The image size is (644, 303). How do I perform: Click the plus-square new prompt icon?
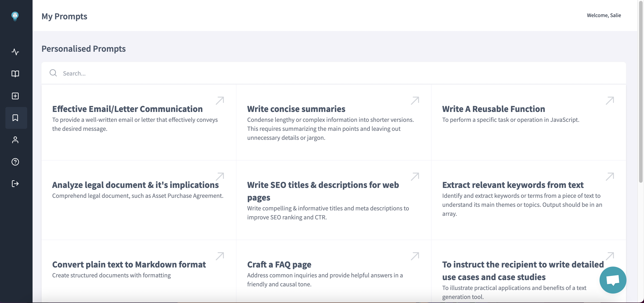click(15, 96)
